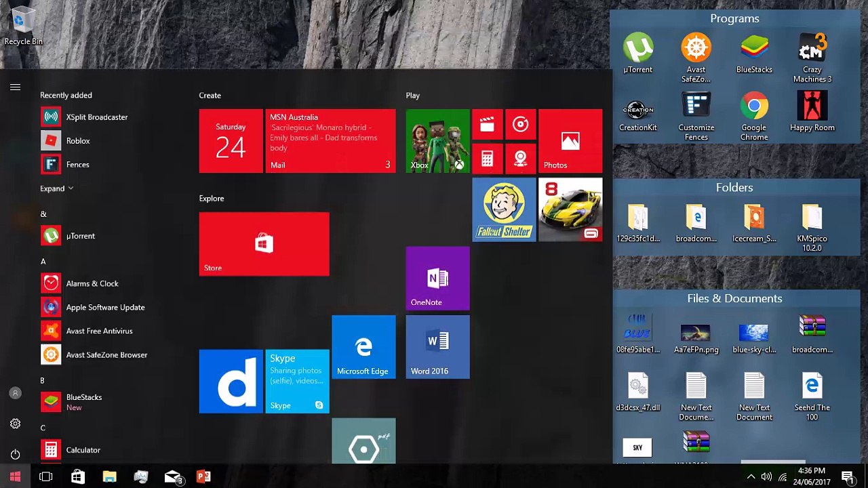Click the 'Play' tile group heading
The height and width of the screenshot is (488, 868).
tap(412, 96)
